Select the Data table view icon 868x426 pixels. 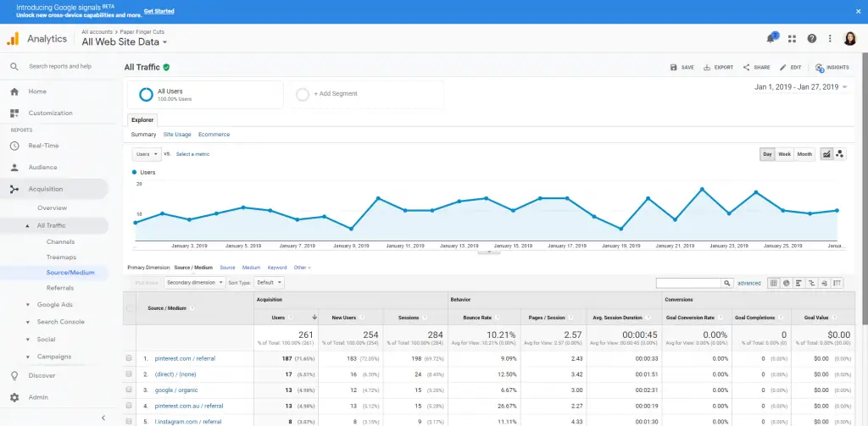[773, 283]
